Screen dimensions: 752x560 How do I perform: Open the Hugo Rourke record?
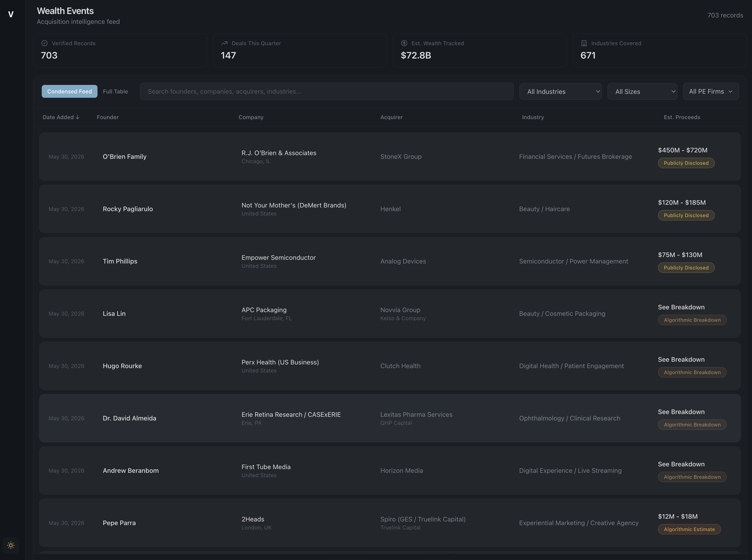[390, 366]
